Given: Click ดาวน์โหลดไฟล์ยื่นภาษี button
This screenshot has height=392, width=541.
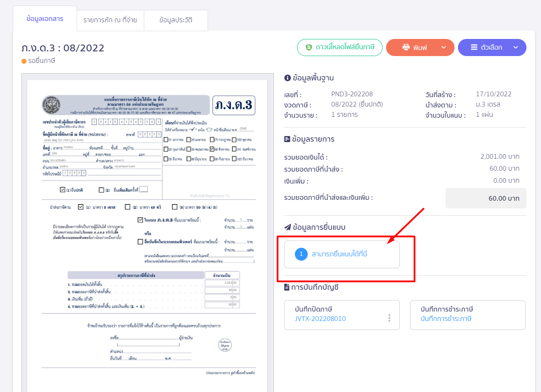Looking at the screenshot, I should click(339, 48).
